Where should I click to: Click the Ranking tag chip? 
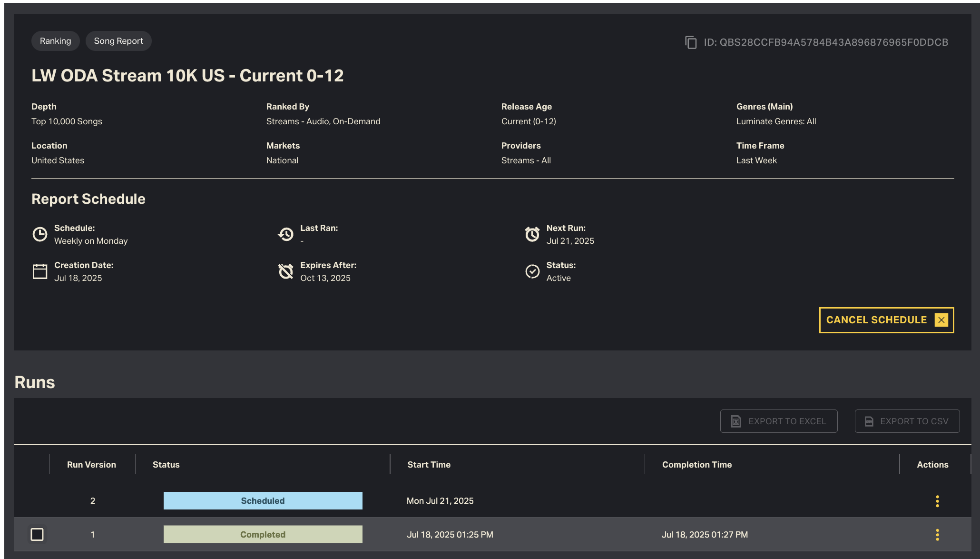pos(55,41)
